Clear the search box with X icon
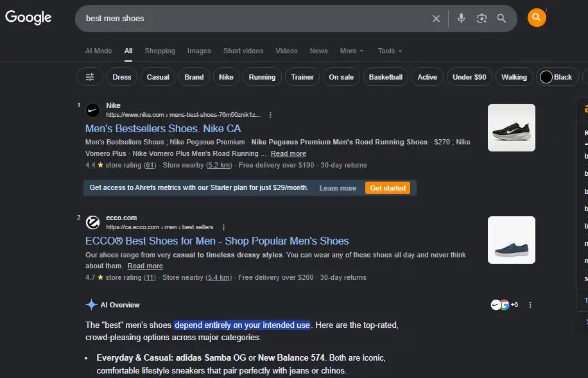Image resolution: width=588 pixels, height=378 pixels. 436,19
